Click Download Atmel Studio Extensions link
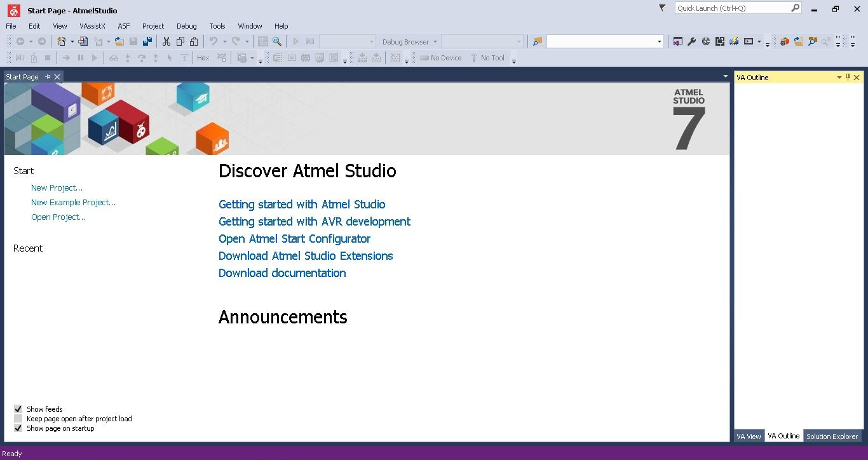868x460 pixels. 306,256
